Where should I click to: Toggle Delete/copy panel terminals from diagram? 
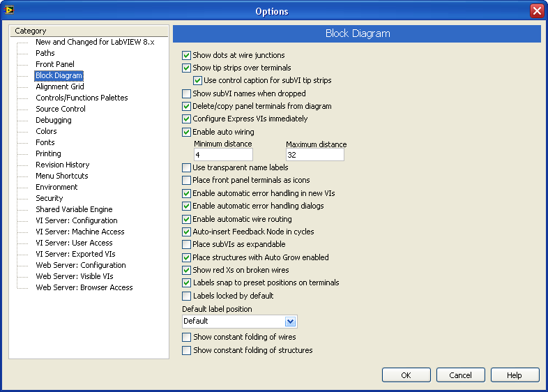(187, 106)
